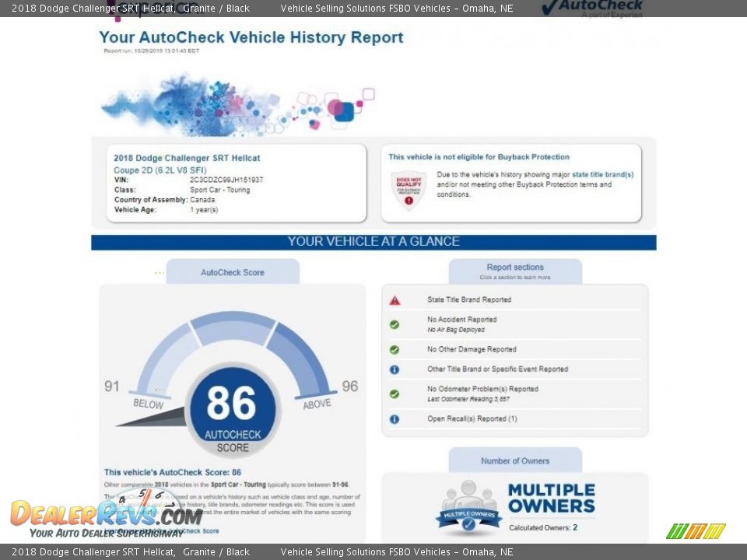Screen dimensions: 747x560
Task: Open the Report sections tab
Action: (515, 271)
